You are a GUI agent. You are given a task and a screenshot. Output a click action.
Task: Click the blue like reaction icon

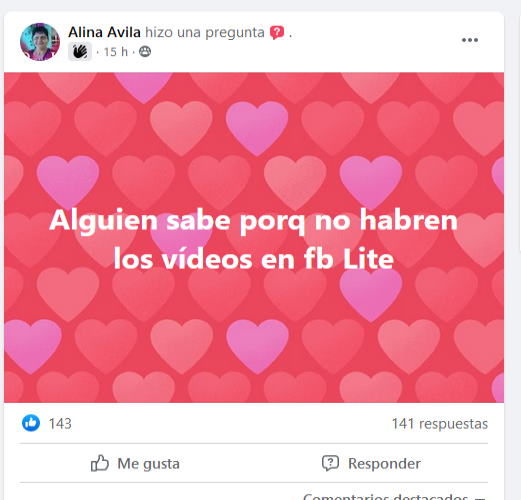coord(31,423)
